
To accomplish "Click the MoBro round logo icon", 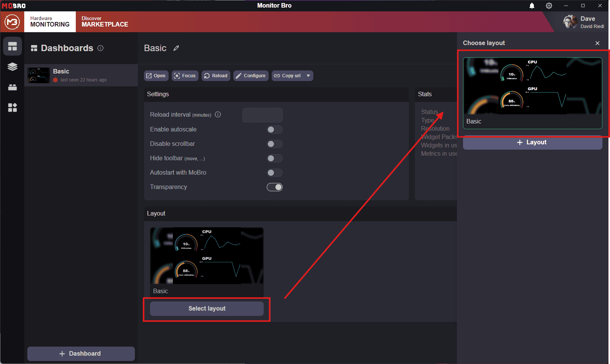I will [12, 22].
